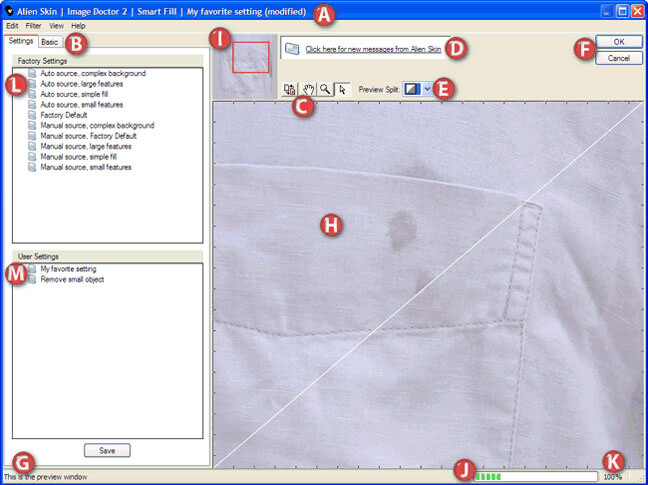Click the Alien Skin title bar icon
The height and width of the screenshot is (485, 648).
point(8,11)
